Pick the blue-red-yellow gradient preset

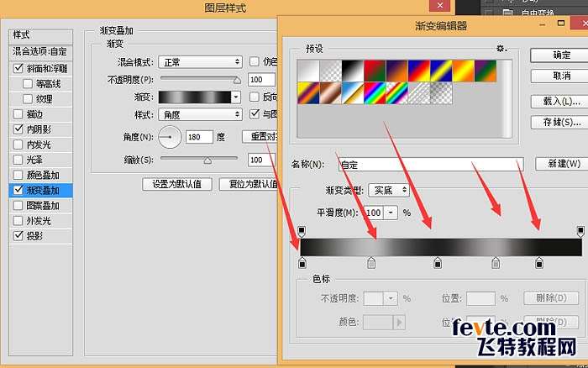point(418,71)
